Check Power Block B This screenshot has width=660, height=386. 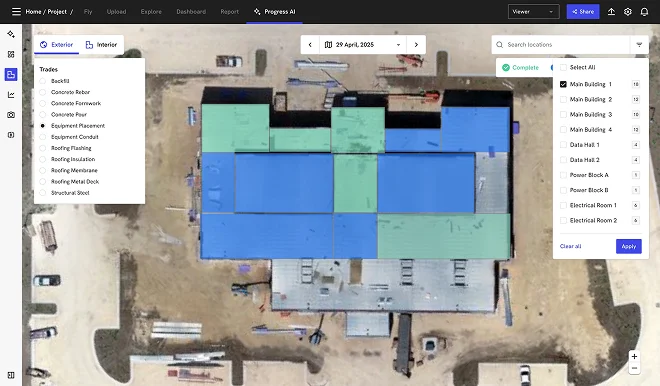563,190
